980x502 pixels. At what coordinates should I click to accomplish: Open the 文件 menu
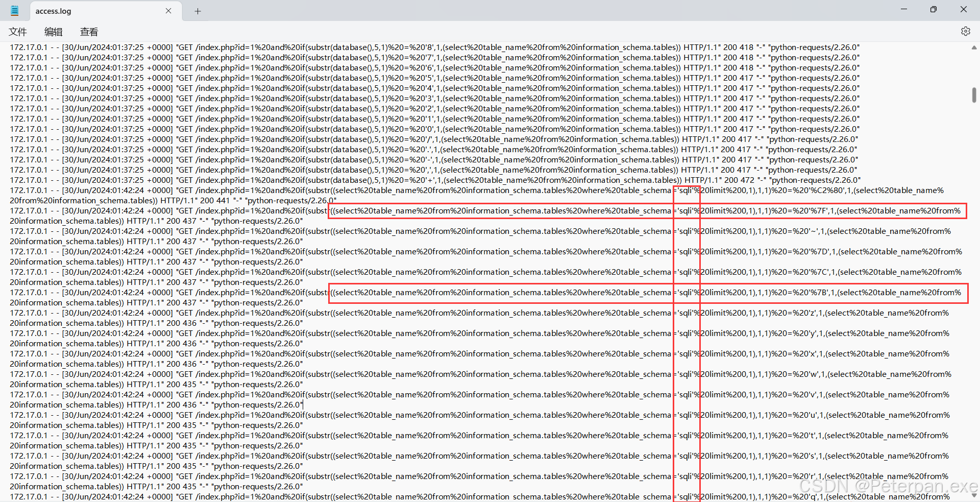click(17, 32)
